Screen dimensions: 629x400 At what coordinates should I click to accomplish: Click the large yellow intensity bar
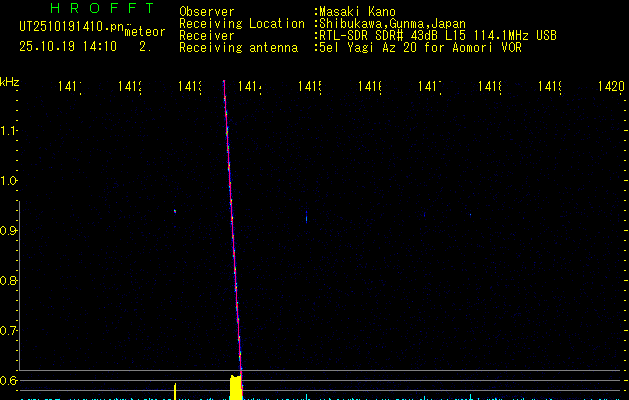click(x=236, y=386)
